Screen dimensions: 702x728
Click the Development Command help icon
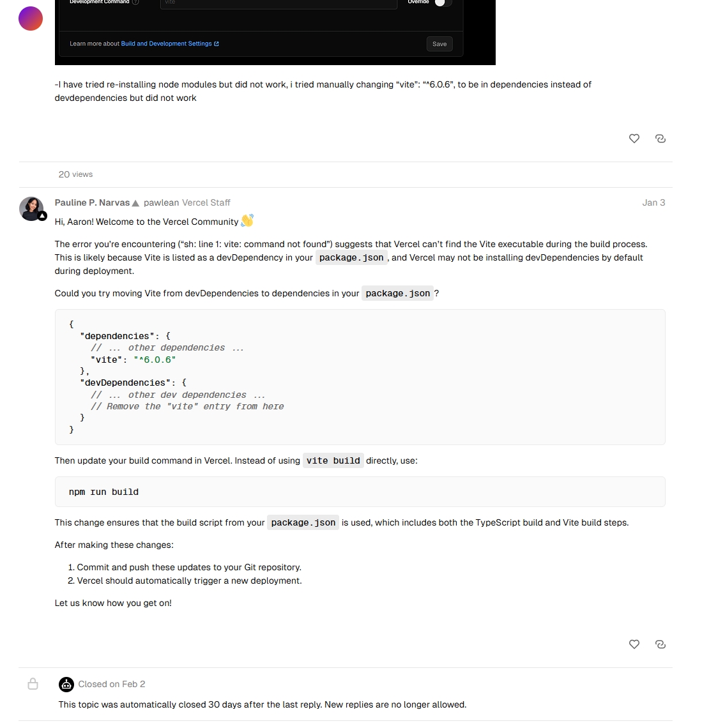tap(135, 2)
